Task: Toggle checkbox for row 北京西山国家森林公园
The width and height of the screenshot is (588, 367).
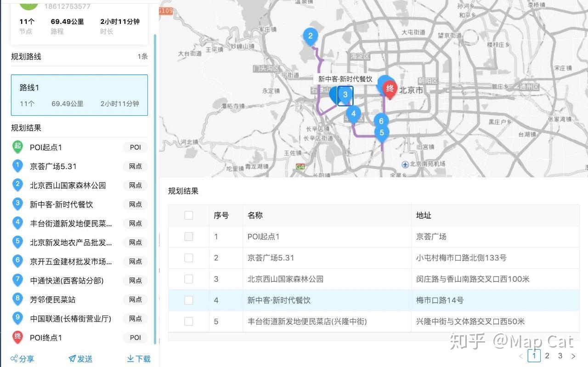Action: pos(188,279)
